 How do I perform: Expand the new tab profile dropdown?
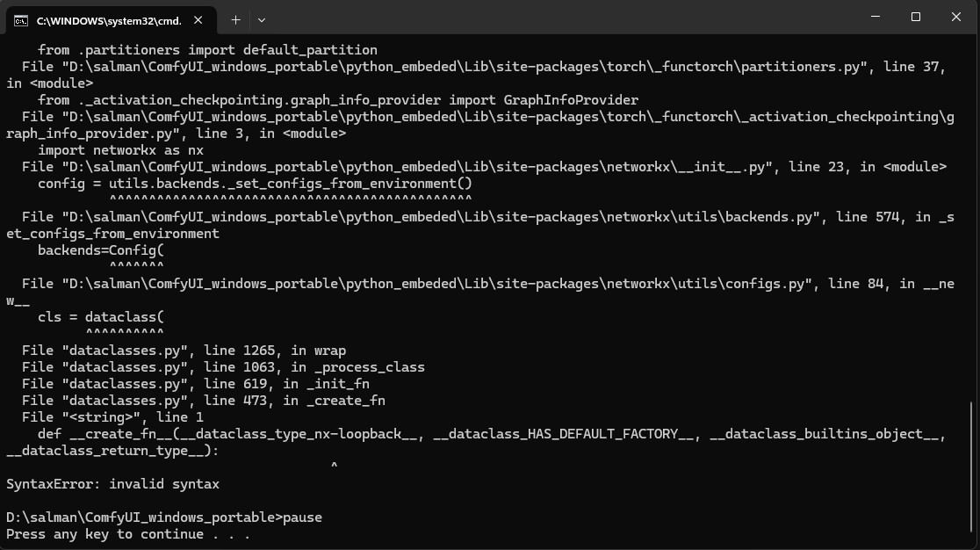coord(262,19)
